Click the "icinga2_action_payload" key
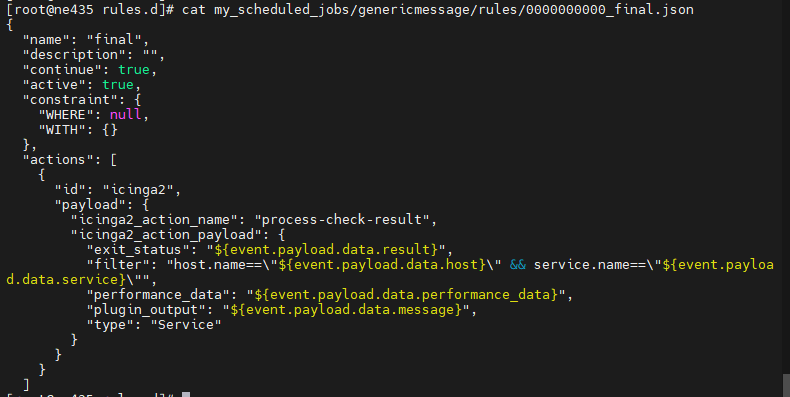Image resolution: width=790 pixels, height=397 pixels. [x=166, y=235]
